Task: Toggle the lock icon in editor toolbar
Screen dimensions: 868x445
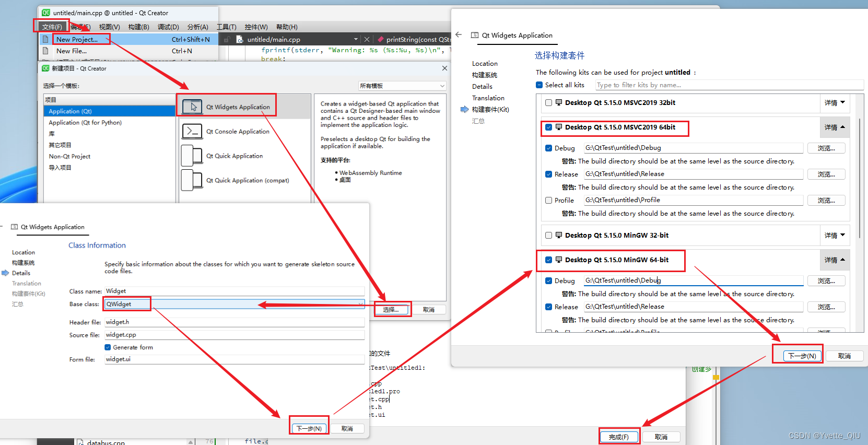Action: [227, 39]
